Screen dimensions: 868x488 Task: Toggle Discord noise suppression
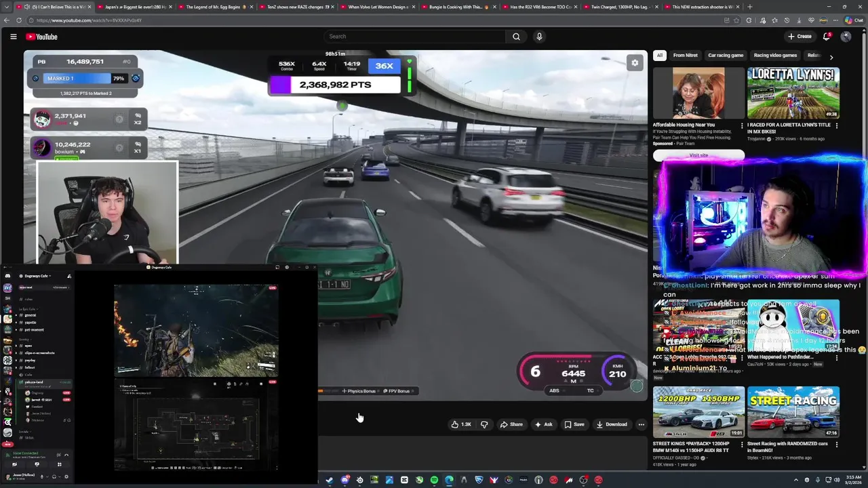point(58,455)
